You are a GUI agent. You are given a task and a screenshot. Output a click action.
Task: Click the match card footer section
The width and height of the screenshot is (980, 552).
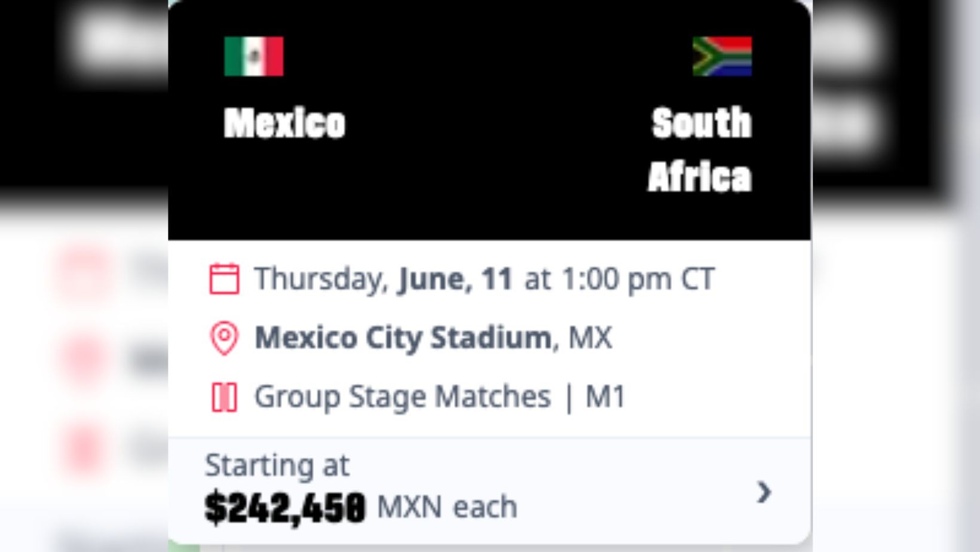click(490, 487)
